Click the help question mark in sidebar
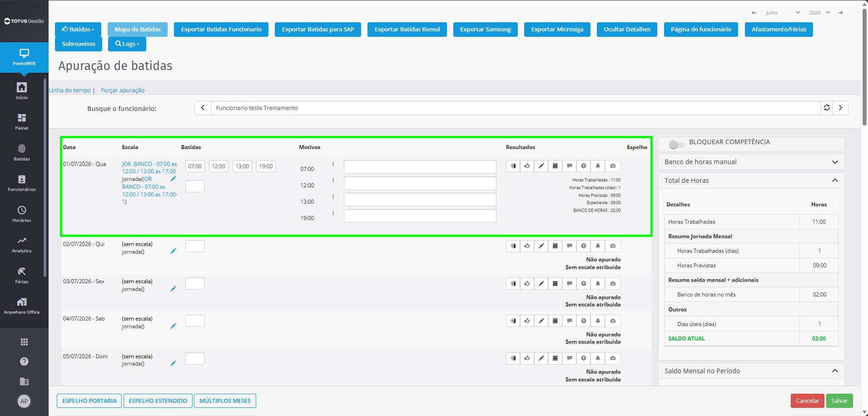This screenshot has width=868, height=416. click(x=24, y=361)
